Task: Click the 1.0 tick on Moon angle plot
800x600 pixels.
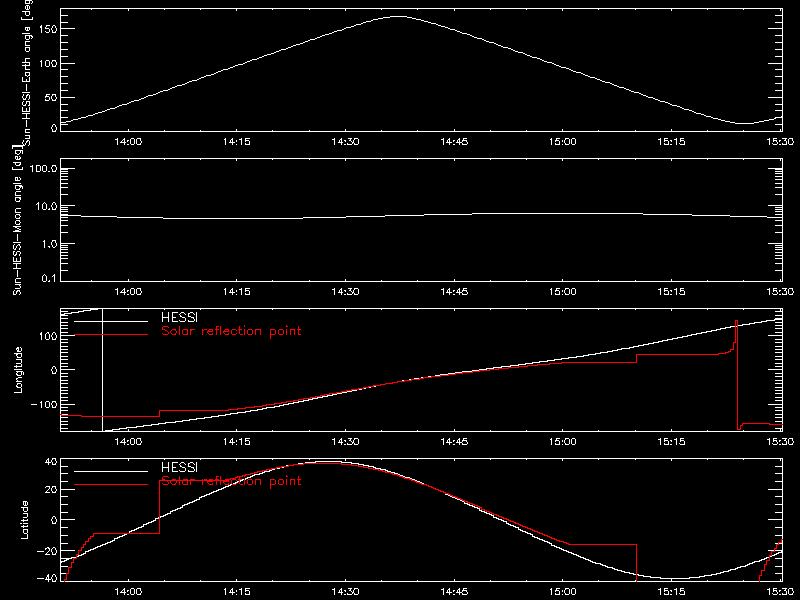Action: click(x=49, y=244)
